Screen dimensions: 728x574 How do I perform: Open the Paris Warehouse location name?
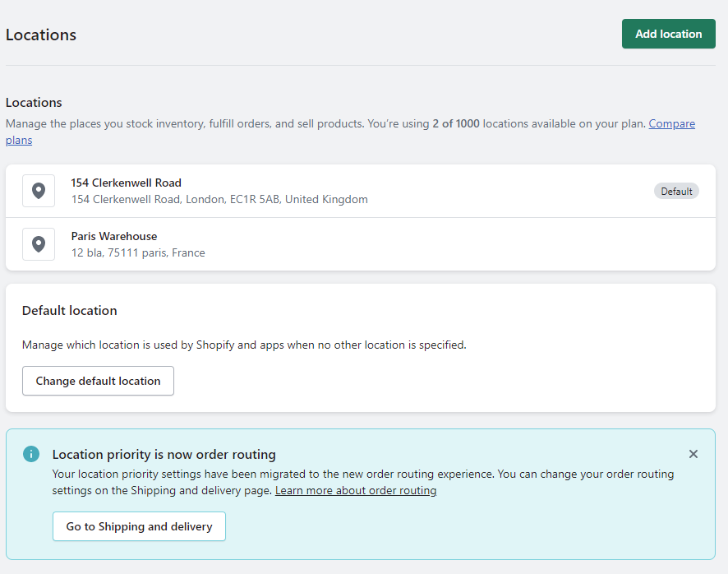(x=113, y=236)
